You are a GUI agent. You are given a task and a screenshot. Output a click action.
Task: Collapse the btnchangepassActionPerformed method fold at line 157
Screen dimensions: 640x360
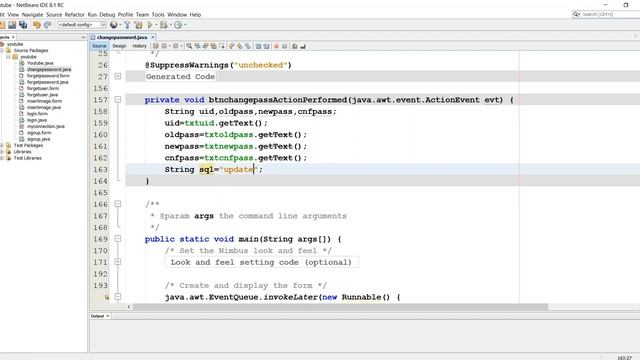point(118,99)
